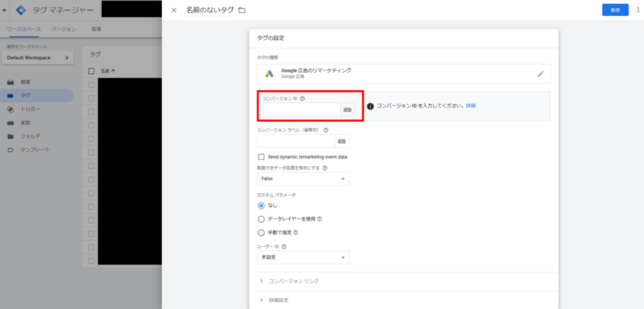644x309 pixels.
Task: Switch to バージョン tab
Action: coord(64,29)
